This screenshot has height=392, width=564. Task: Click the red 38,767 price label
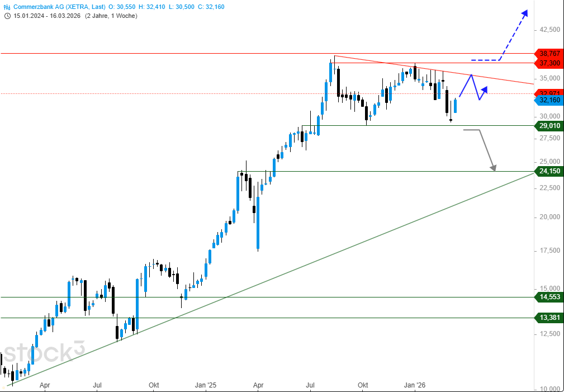click(x=550, y=54)
